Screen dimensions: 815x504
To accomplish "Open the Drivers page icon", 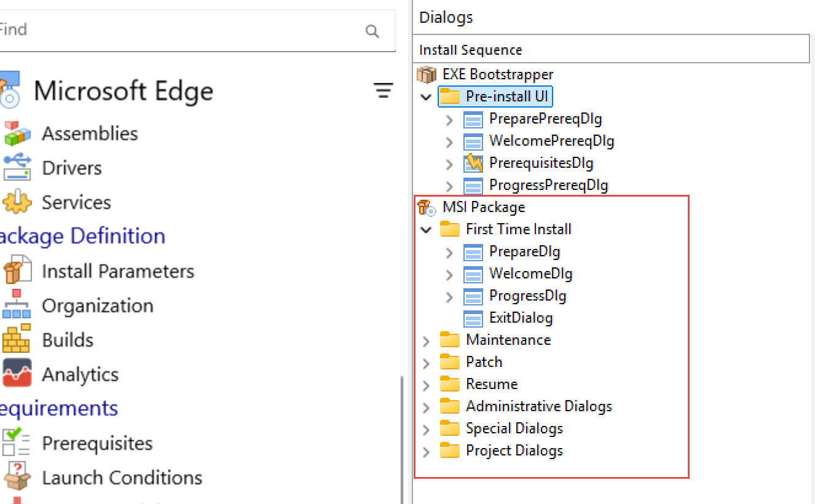I will click(x=16, y=168).
